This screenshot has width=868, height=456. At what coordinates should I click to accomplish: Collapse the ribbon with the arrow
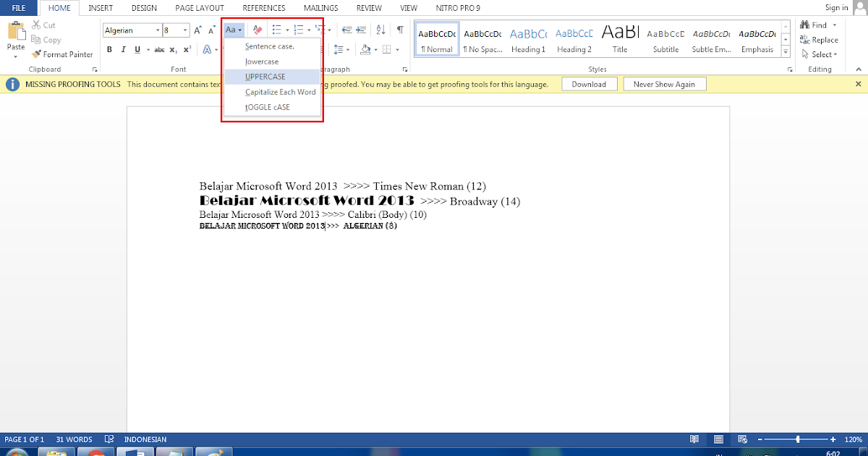tap(858, 69)
